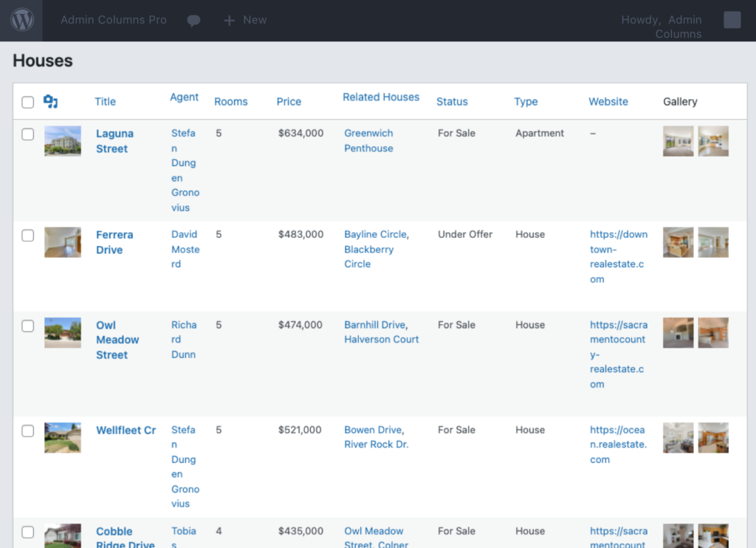756x548 pixels.
Task: Open the Admin Columns Pro menu
Action: click(x=114, y=20)
